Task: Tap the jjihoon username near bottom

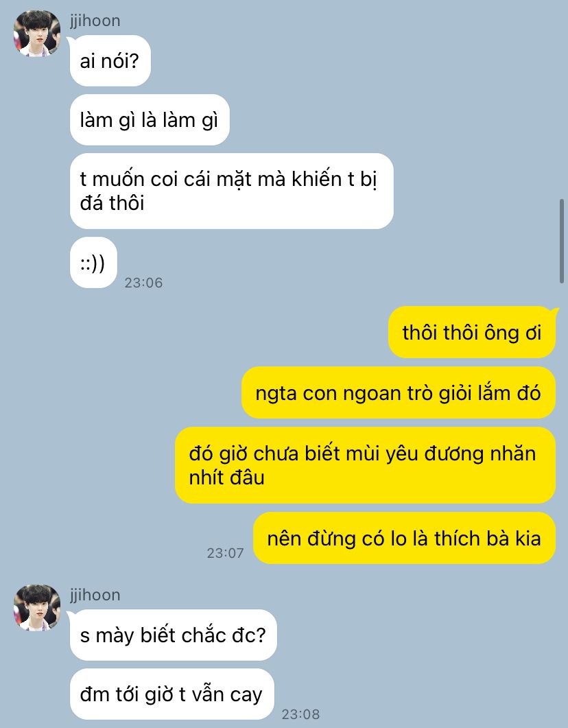Action: (95, 595)
